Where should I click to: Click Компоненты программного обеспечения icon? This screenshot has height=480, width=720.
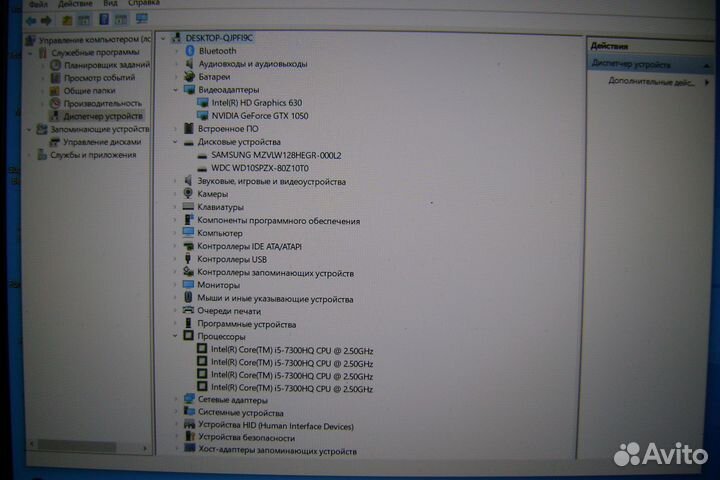pyautogui.click(x=188, y=220)
